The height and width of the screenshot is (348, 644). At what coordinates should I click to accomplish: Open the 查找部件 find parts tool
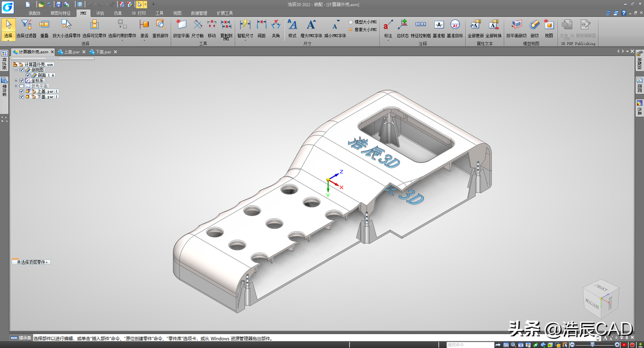[x=160, y=25]
